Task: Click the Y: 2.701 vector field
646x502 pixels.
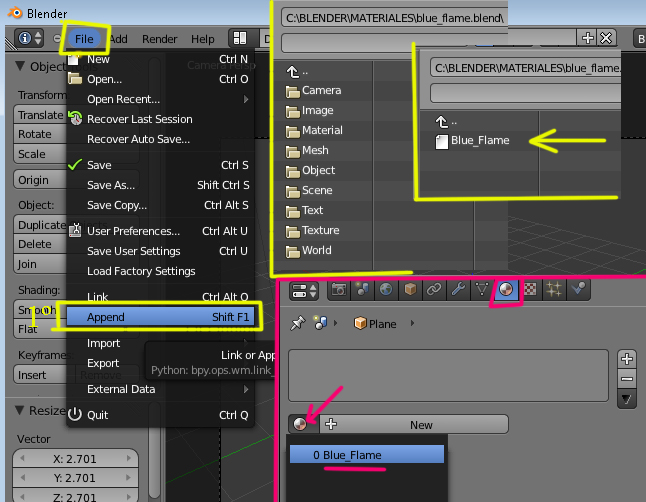Action: point(75,478)
